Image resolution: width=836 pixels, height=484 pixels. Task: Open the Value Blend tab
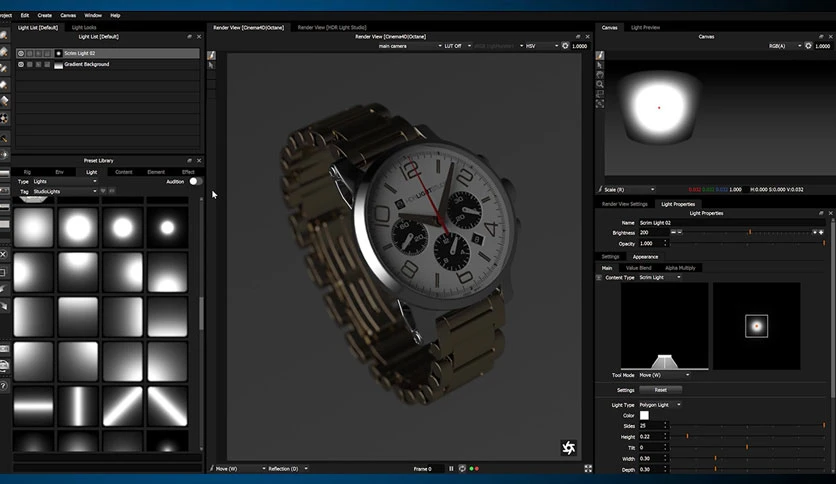click(x=638, y=268)
